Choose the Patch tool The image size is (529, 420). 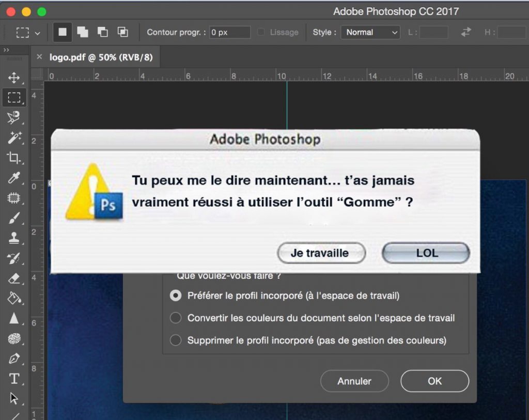(14, 198)
